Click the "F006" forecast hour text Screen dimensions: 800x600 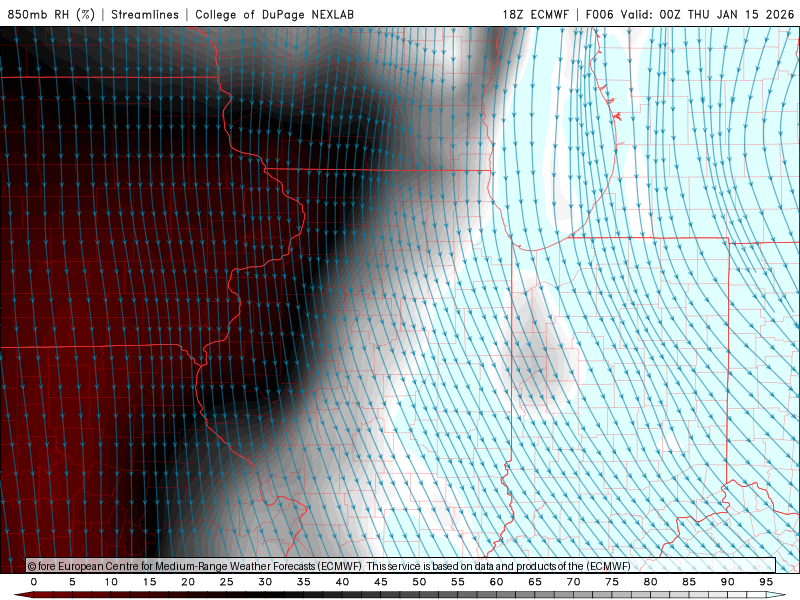click(599, 14)
